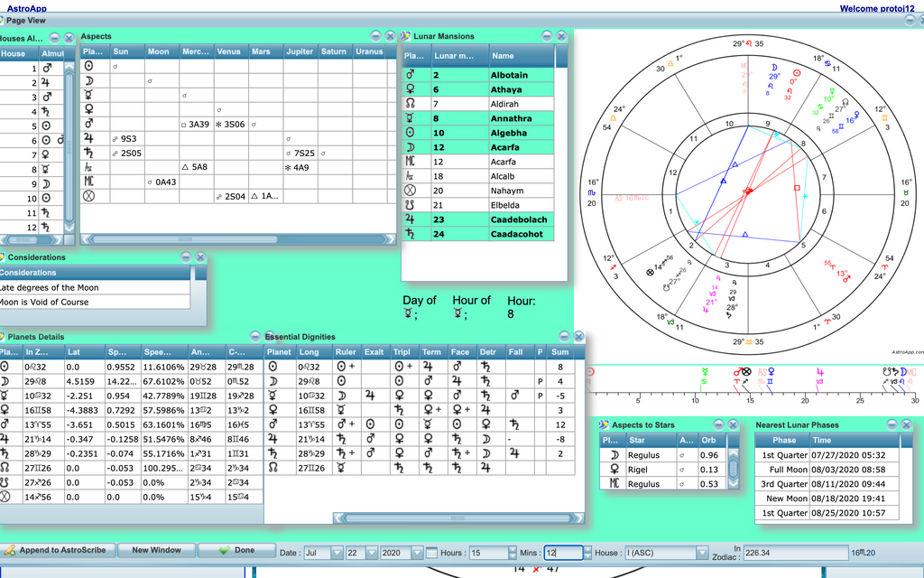The image size is (924, 578).
Task: Click the Hours input field
Action: pos(488,553)
